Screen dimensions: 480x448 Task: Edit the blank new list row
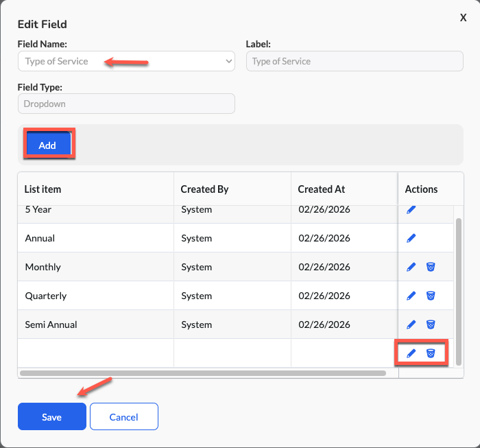coord(411,353)
